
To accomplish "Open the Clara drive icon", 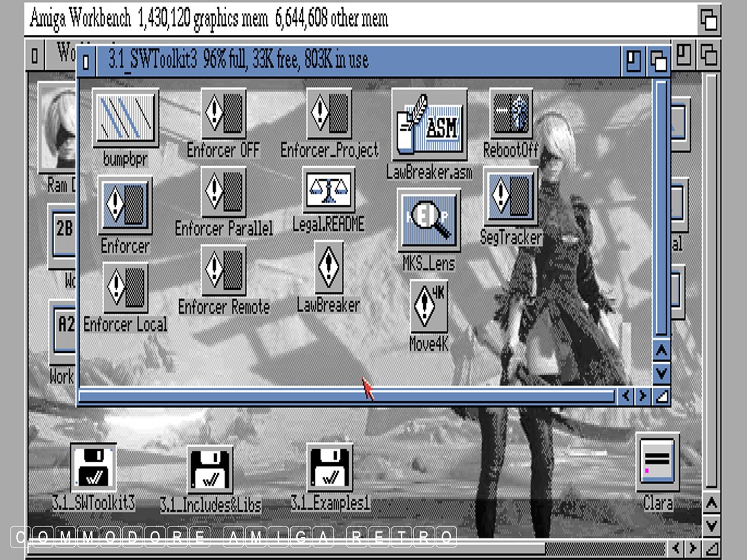I will click(x=657, y=464).
